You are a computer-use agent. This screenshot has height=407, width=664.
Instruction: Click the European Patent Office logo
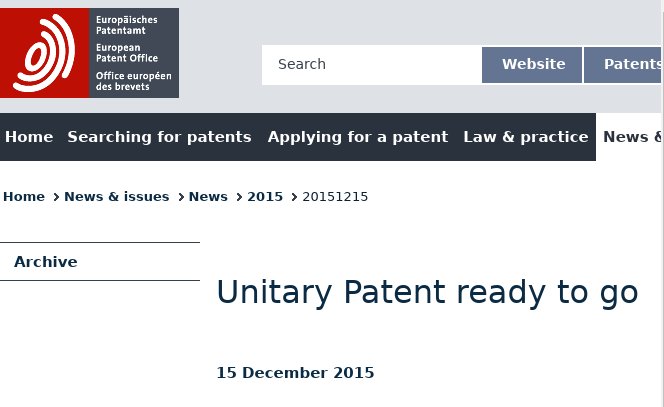tap(89, 53)
